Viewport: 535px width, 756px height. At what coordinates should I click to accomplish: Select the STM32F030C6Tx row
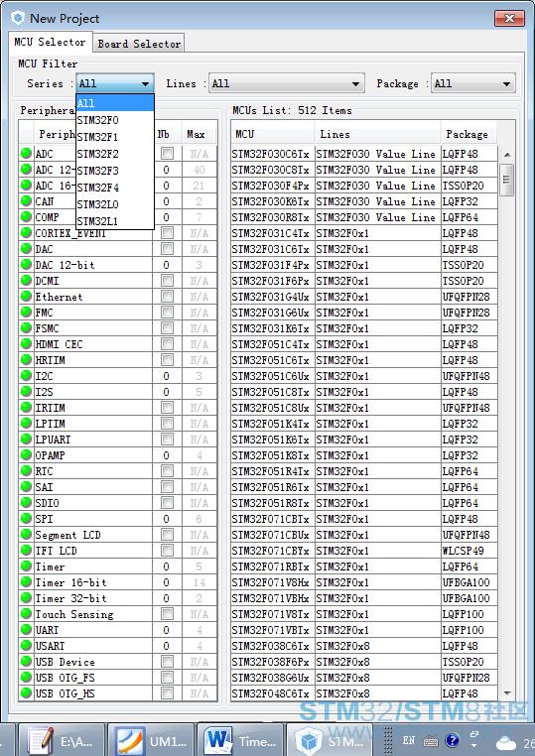(364, 154)
